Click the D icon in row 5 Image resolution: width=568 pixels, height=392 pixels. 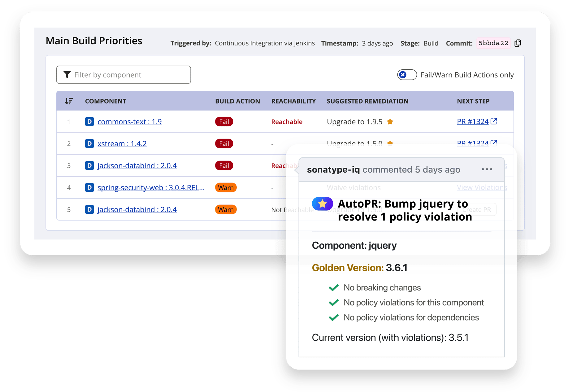[x=89, y=209]
